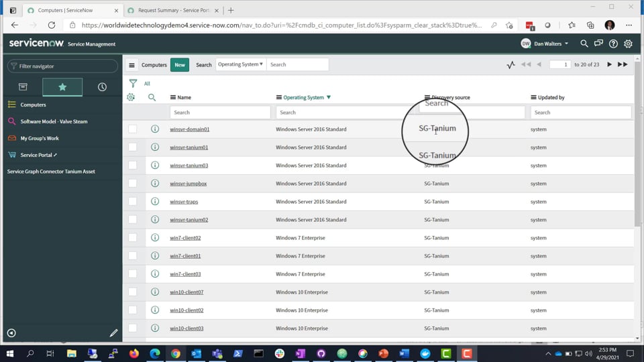Open the Connect chat sidebar icon
The width and height of the screenshot is (644, 362).
click(598, 44)
